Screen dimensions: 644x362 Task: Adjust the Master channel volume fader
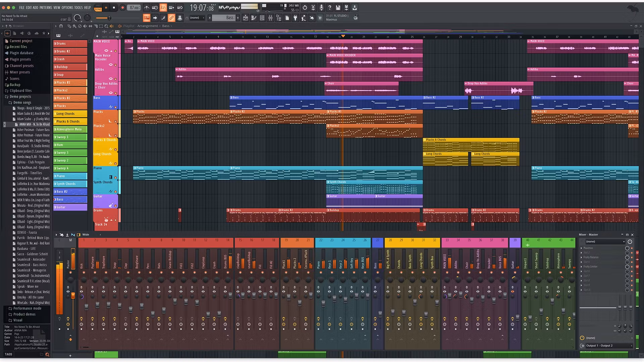pyautogui.click(x=73, y=295)
